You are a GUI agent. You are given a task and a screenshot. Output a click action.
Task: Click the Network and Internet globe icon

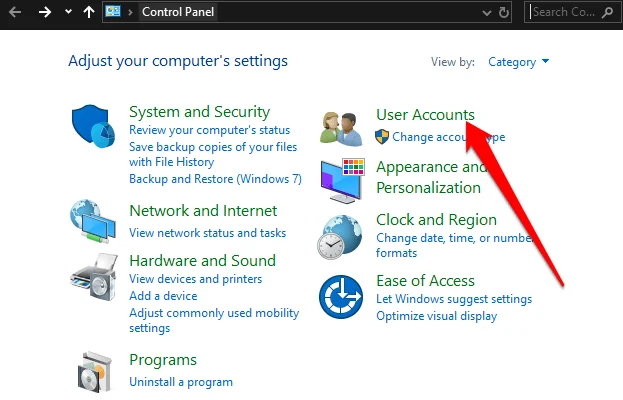(x=93, y=221)
